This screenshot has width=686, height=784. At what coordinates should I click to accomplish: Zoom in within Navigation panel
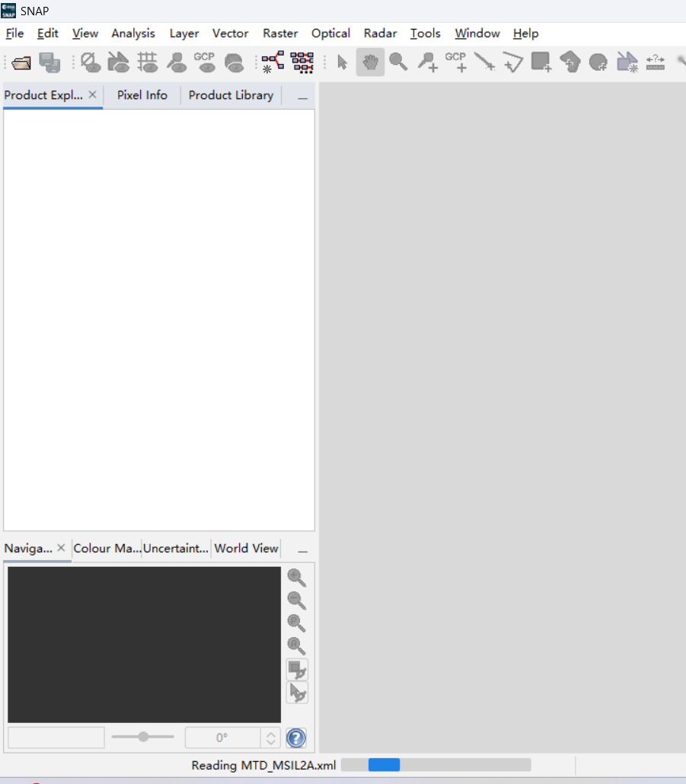(x=297, y=578)
